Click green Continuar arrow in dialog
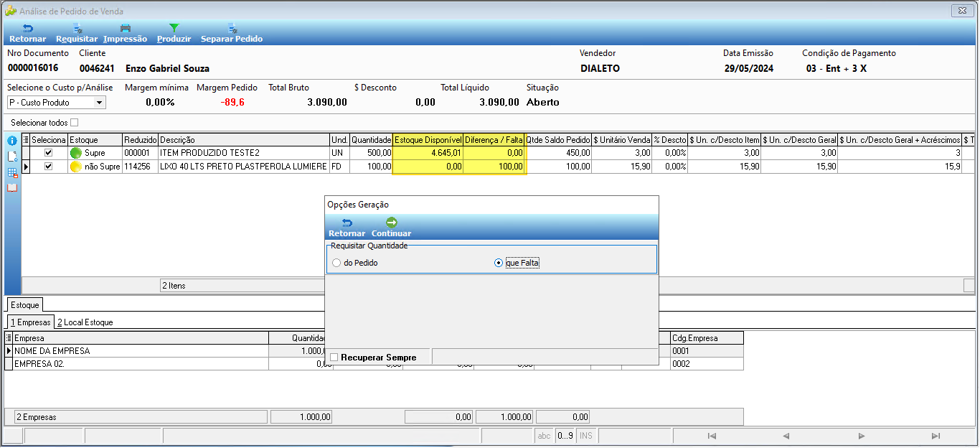 pyautogui.click(x=391, y=223)
